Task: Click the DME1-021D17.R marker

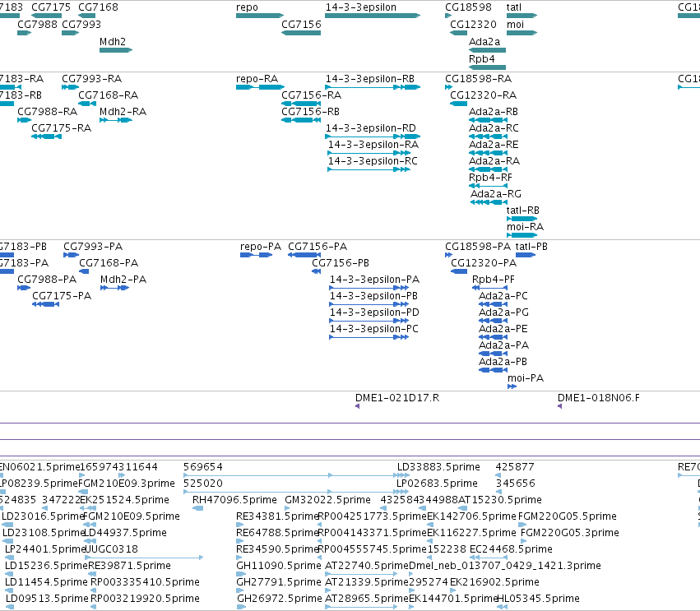Action: [357, 406]
